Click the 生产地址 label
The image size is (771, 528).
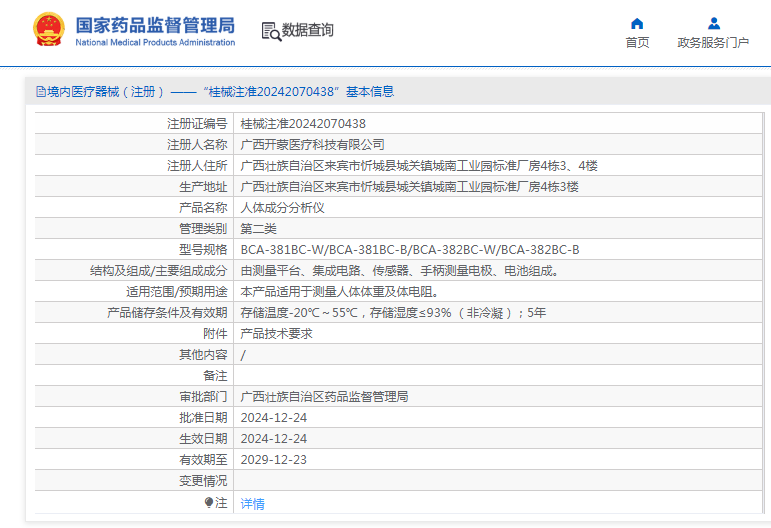click(203, 187)
